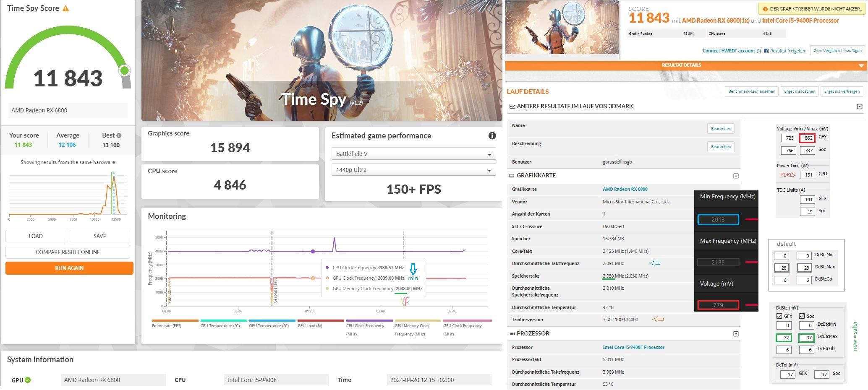Viewport: 868px width, 390px height.
Task: Expand the Andere Resultate im Lauf von 3DMark section
Action: pyautogui.click(x=859, y=107)
